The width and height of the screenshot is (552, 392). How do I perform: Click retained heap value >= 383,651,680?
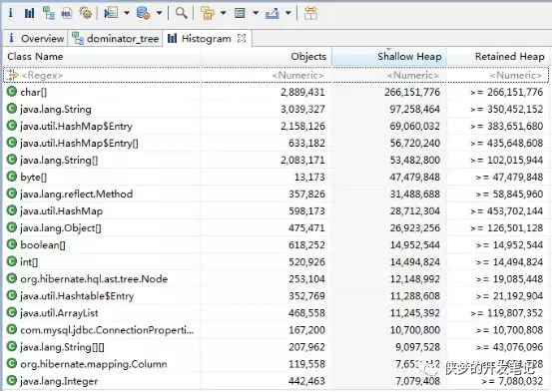point(507,126)
